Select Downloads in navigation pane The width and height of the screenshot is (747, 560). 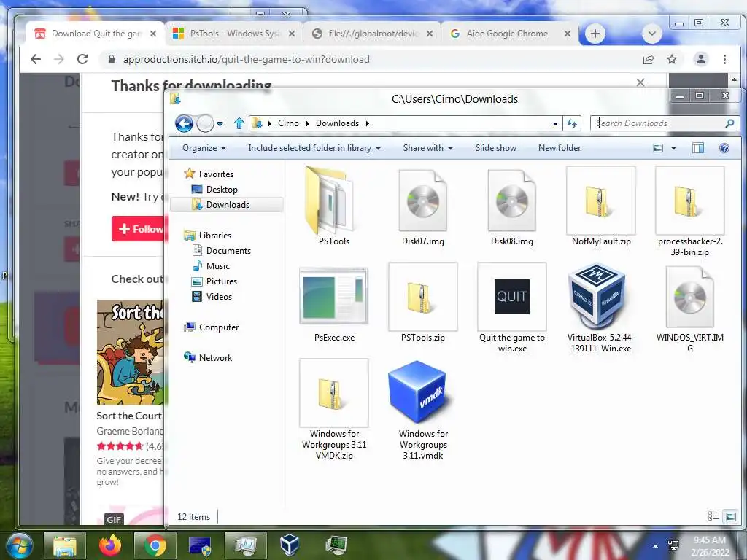228,205
